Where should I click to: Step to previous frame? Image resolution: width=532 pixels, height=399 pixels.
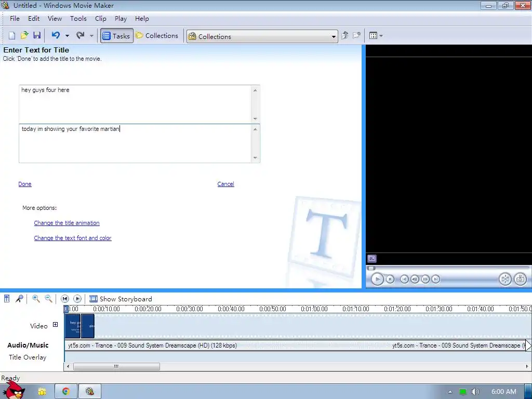click(x=415, y=279)
